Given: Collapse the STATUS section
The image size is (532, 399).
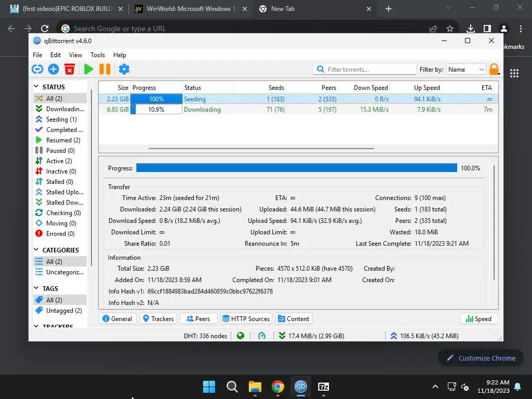Looking at the screenshot, I should tap(36, 87).
